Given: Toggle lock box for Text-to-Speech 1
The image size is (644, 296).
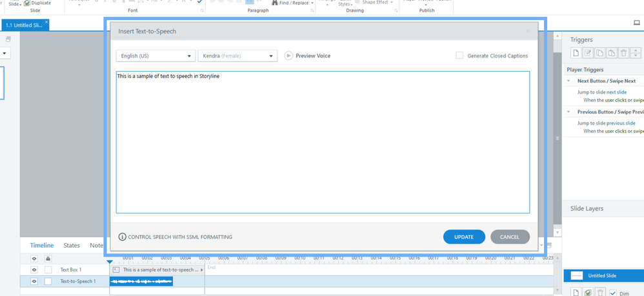Looking at the screenshot, I should point(48,281).
